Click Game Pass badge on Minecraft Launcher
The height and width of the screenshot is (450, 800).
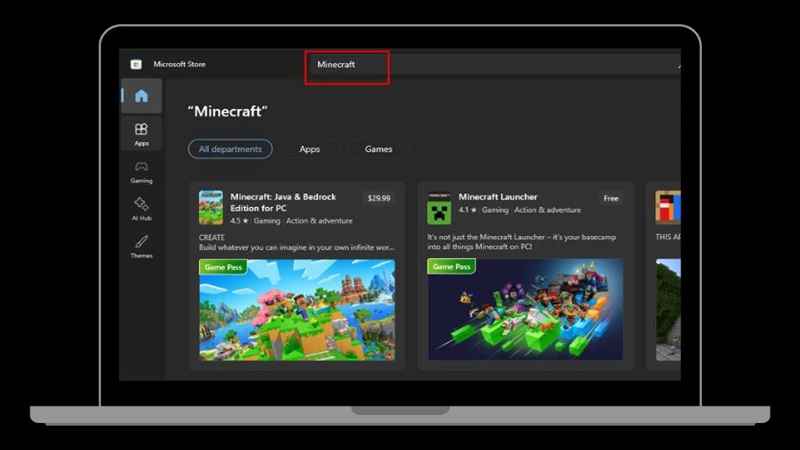[451, 267]
